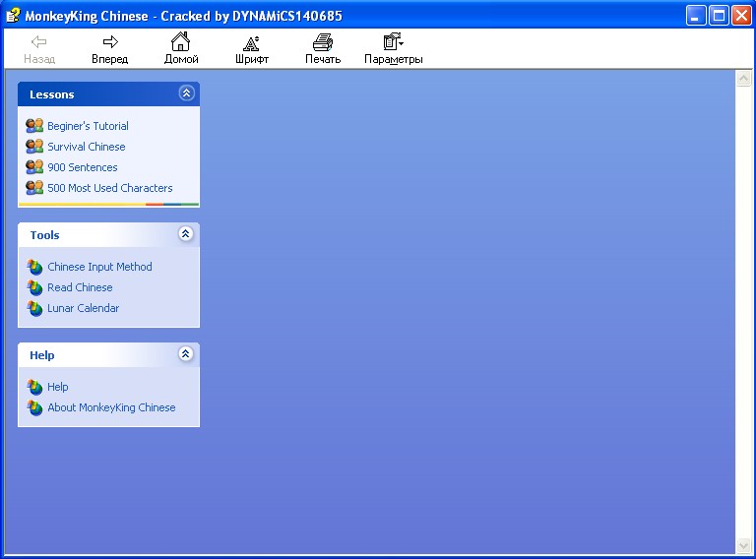Image resolution: width=756 pixels, height=559 pixels.
Task: Click the Tools panel header title
Action: pyautogui.click(x=45, y=235)
